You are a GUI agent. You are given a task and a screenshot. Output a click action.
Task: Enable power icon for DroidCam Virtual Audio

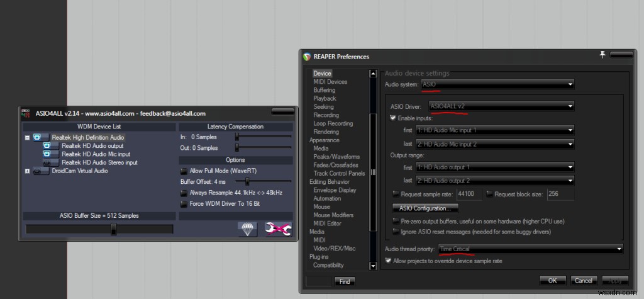(x=37, y=171)
